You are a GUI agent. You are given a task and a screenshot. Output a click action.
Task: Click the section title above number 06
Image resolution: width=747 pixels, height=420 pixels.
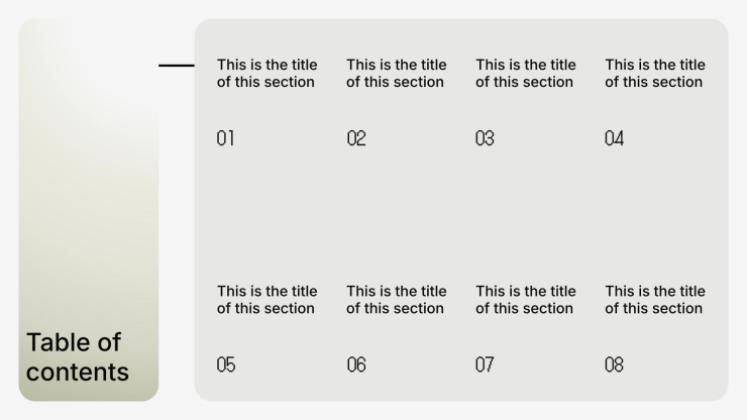(x=396, y=300)
